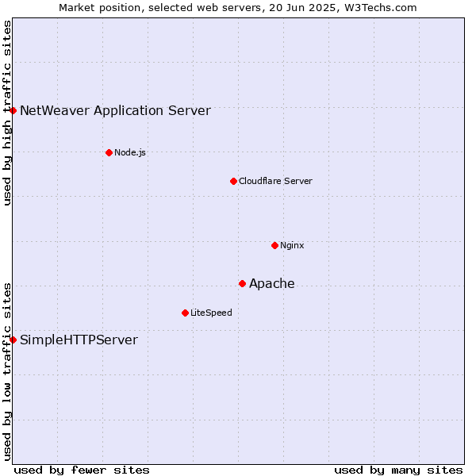Viewport: 476px width, 476px height.
Task: Click the LiteSpeed red marker
Action: 185,313
